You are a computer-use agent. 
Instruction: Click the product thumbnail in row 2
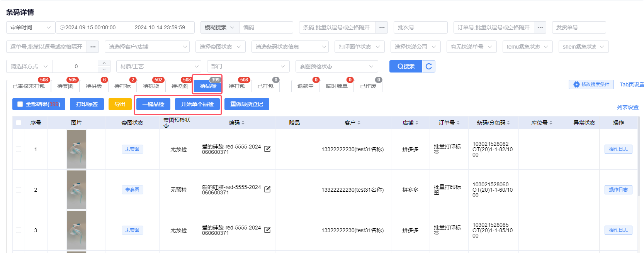pos(76,190)
